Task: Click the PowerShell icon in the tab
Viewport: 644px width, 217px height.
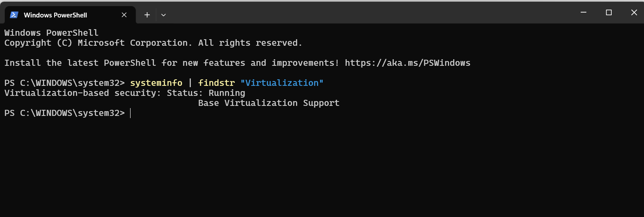Action: pos(14,15)
